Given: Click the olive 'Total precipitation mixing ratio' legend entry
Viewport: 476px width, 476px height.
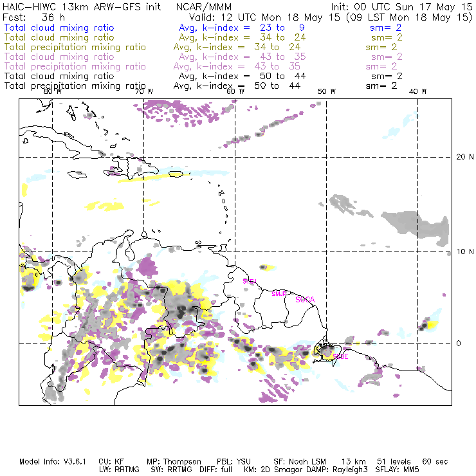Looking at the screenshot, I should tap(75, 48).
